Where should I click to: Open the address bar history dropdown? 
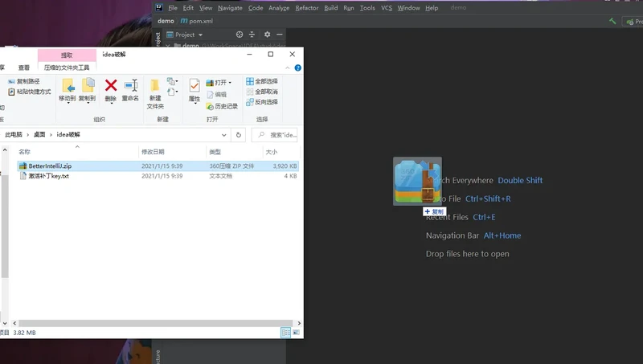(224, 134)
